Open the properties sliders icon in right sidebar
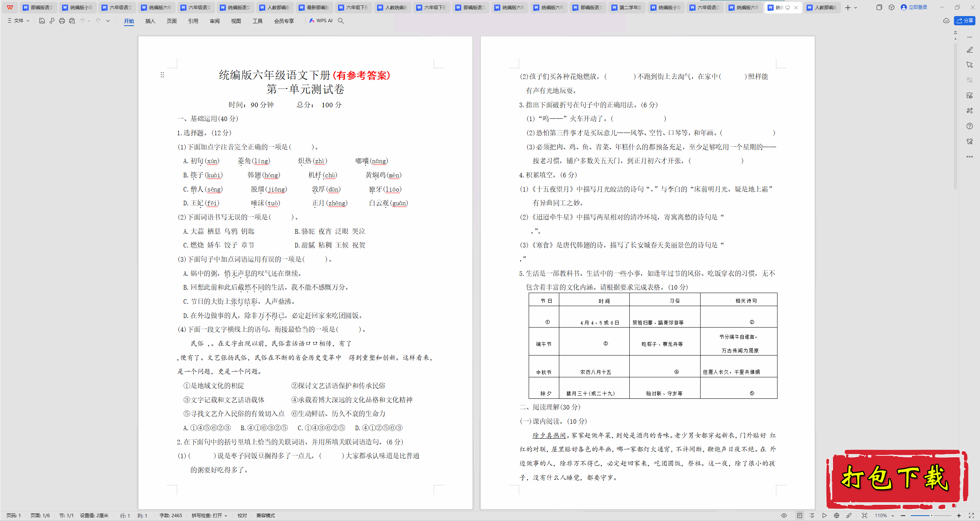The height and width of the screenshot is (521, 980). 970,80
